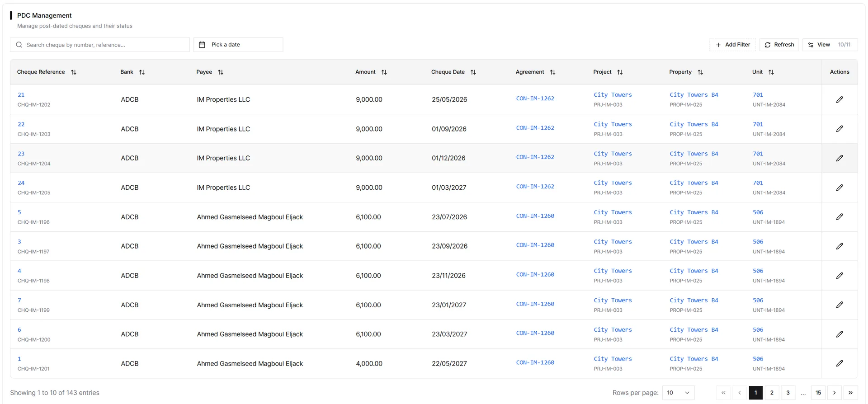Edit cheque CHQ-IM-1199 with the pencil icon
868x404 pixels.
coord(840,305)
